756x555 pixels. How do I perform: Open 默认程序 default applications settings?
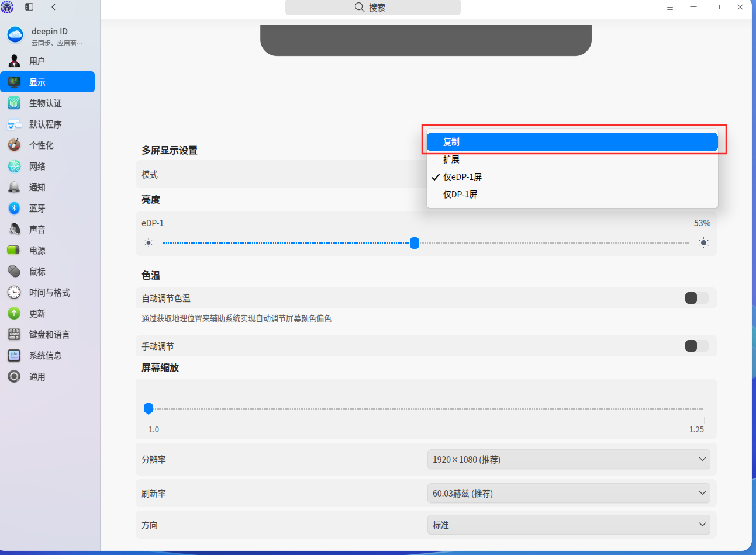pyautogui.click(x=47, y=124)
